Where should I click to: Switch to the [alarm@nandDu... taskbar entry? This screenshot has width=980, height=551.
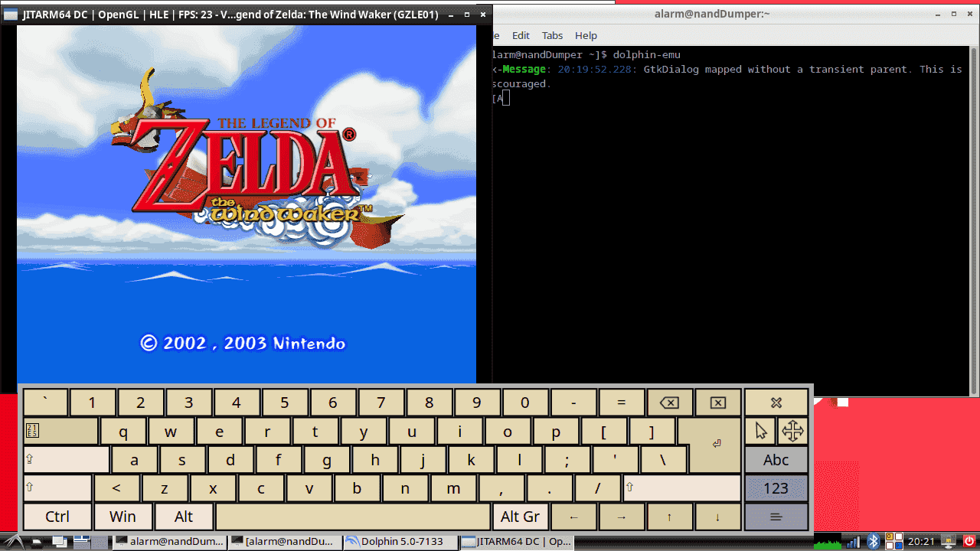pyautogui.click(x=285, y=542)
